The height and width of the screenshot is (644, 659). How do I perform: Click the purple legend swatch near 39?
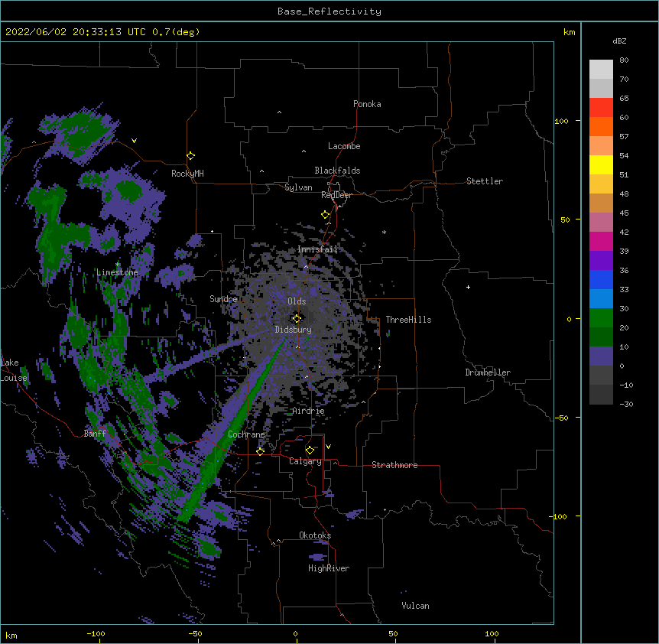pos(601,260)
